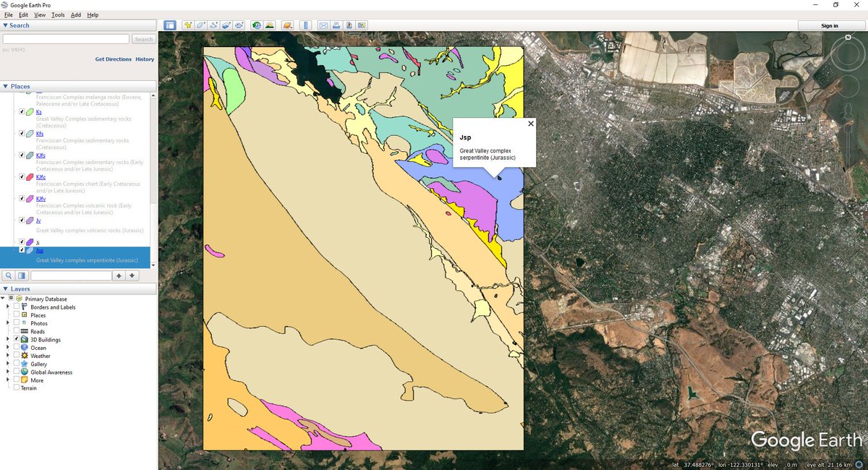Viewport: 868px width, 470px height.
Task: Click the pink KJfc color swatch icon
Action: click(x=30, y=177)
